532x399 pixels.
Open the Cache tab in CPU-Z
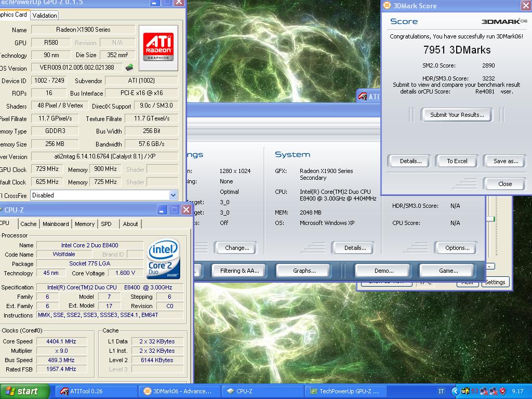[28, 224]
